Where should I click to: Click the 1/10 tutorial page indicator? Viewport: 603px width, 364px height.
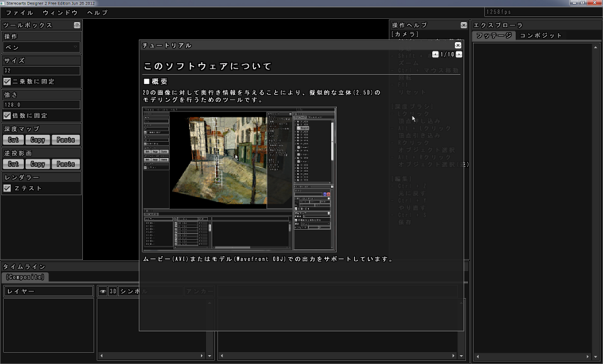447,55
